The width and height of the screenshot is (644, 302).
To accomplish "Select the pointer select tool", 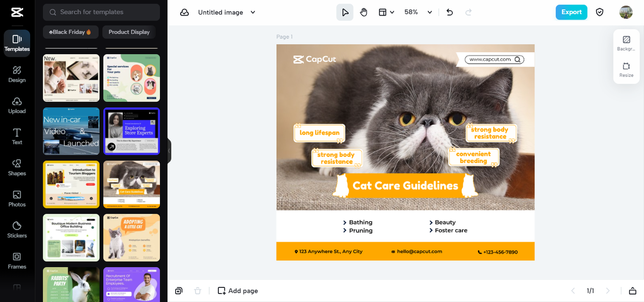I will pos(345,12).
